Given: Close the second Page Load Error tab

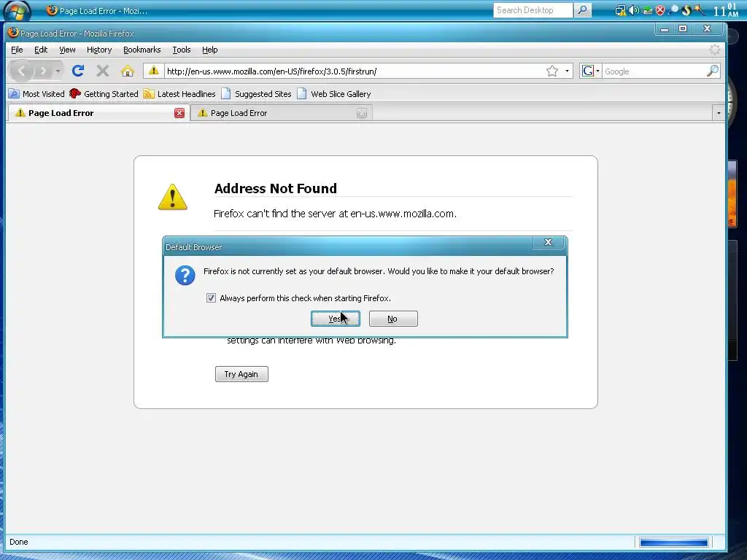Looking at the screenshot, I should point(362,113).
